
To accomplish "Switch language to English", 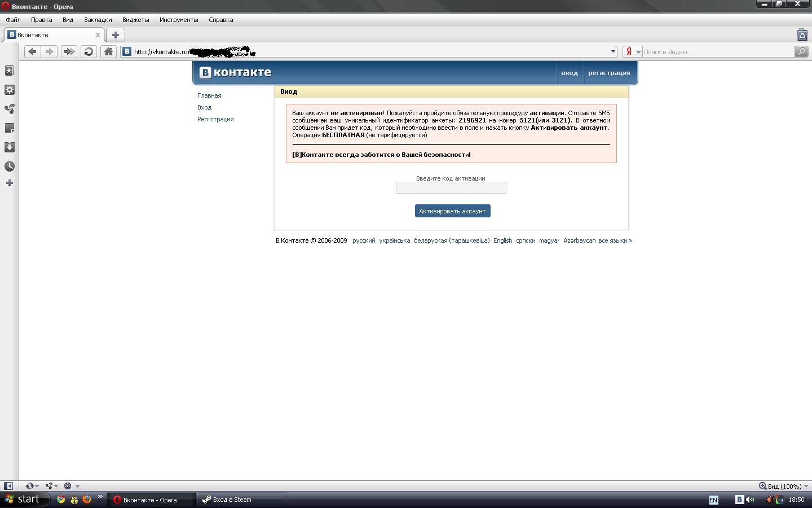I will (503, 240).
